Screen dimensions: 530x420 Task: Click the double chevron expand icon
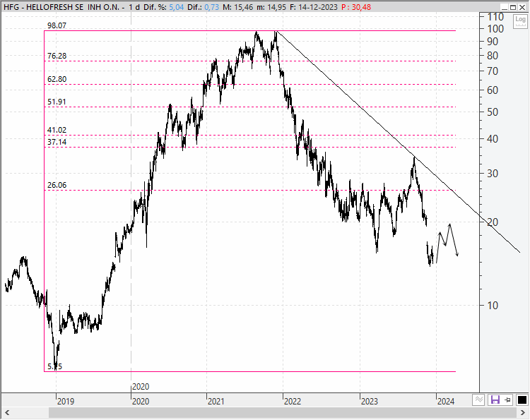point(479,400)
